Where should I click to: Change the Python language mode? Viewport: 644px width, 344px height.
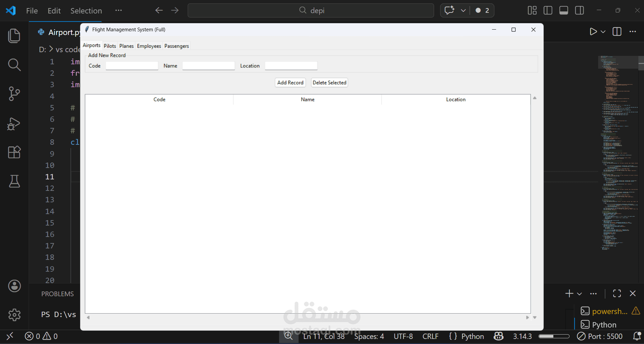click(x=472, y=336)
